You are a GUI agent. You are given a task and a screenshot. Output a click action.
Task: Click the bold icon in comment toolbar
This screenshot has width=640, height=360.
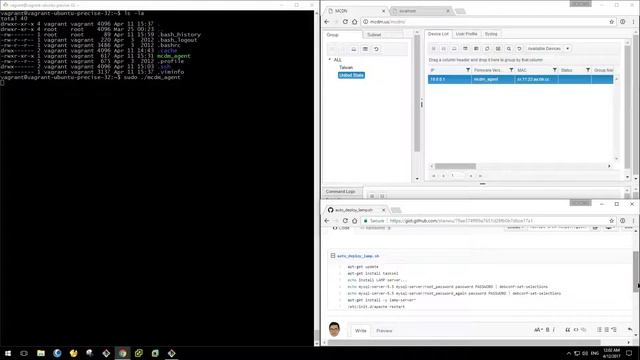point(548,330)
